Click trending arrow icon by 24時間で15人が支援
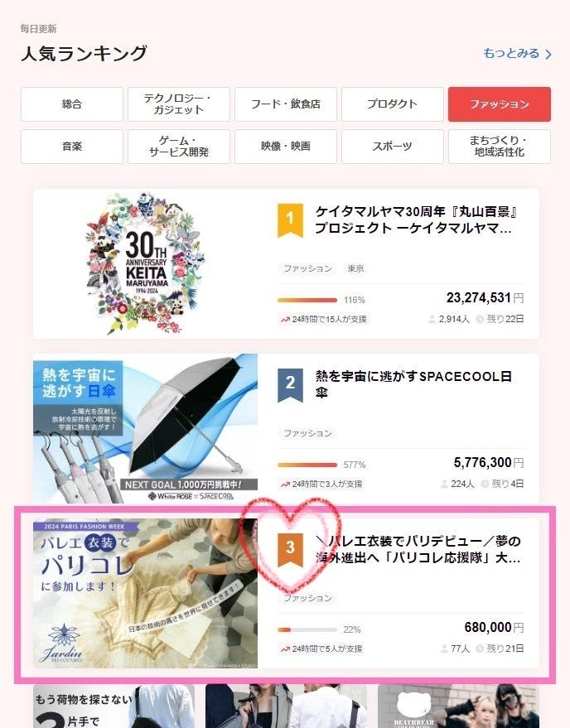Screen dimensions: 570x728 click(285, 320)
